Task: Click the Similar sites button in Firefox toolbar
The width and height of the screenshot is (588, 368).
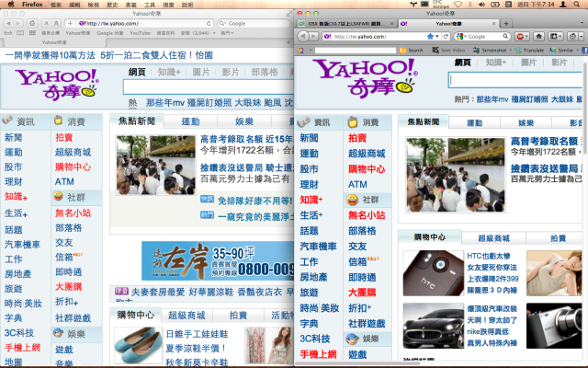Action: [x=561, y=50]
